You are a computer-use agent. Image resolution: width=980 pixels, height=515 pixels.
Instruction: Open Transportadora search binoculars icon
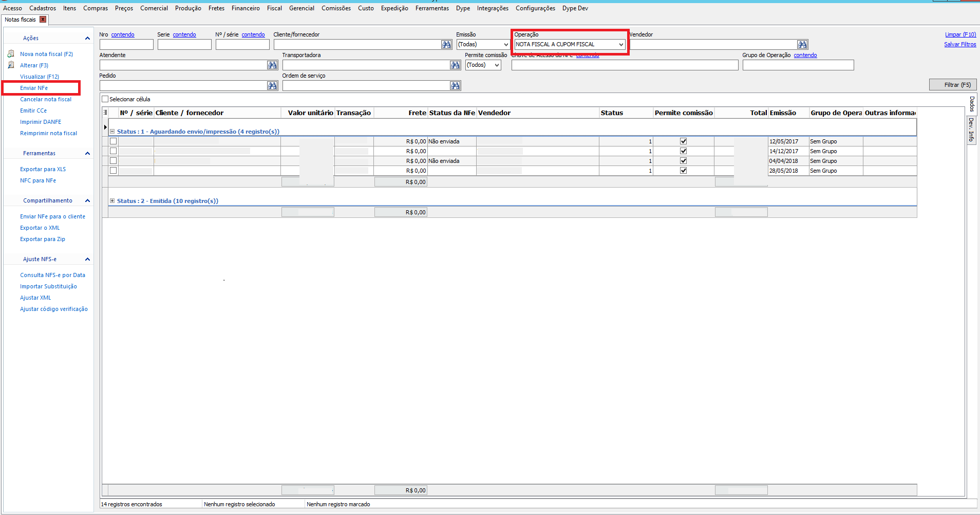coord(455,65)
